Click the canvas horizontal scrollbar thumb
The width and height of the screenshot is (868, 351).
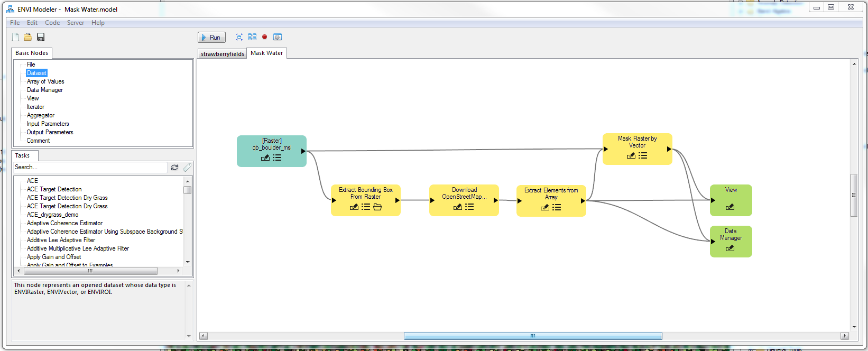[532, 336]
